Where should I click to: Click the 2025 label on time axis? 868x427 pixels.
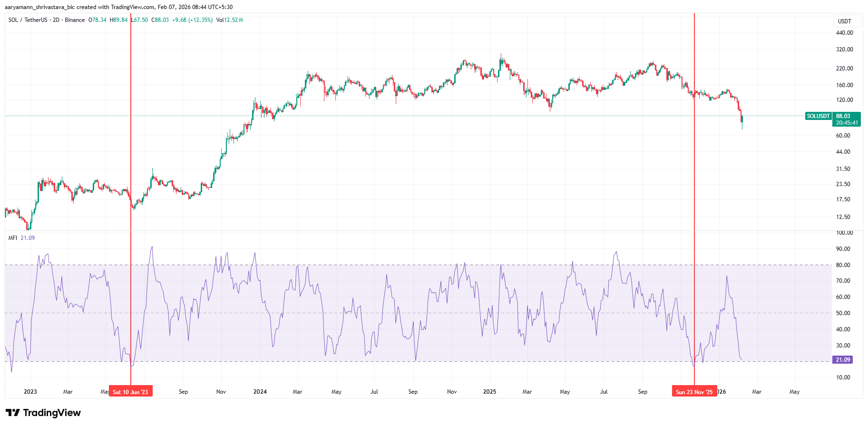click(x=489, y=392)
